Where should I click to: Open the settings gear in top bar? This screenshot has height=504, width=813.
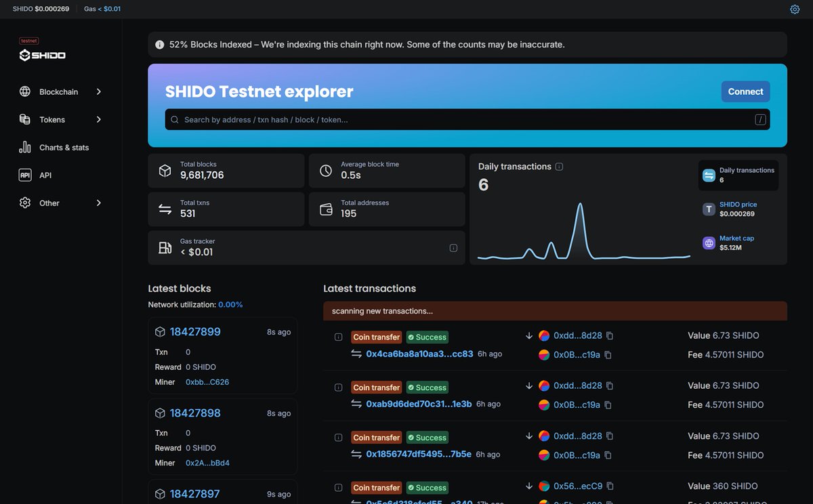pos(795,9)
